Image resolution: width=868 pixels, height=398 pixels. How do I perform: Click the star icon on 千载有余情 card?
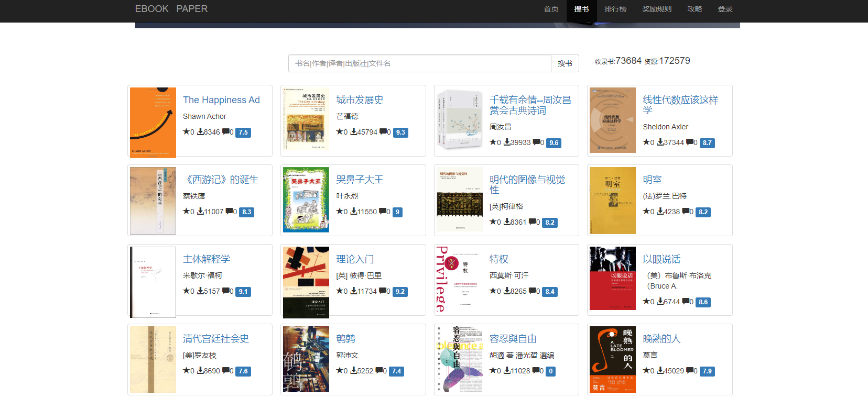pos(493,142)
